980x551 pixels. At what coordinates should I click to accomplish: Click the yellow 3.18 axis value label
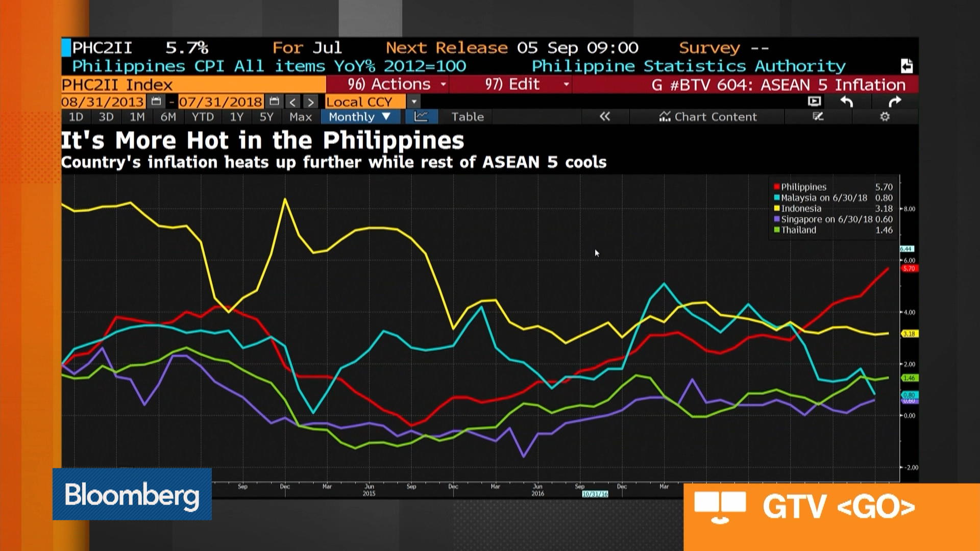click(910, 334)
